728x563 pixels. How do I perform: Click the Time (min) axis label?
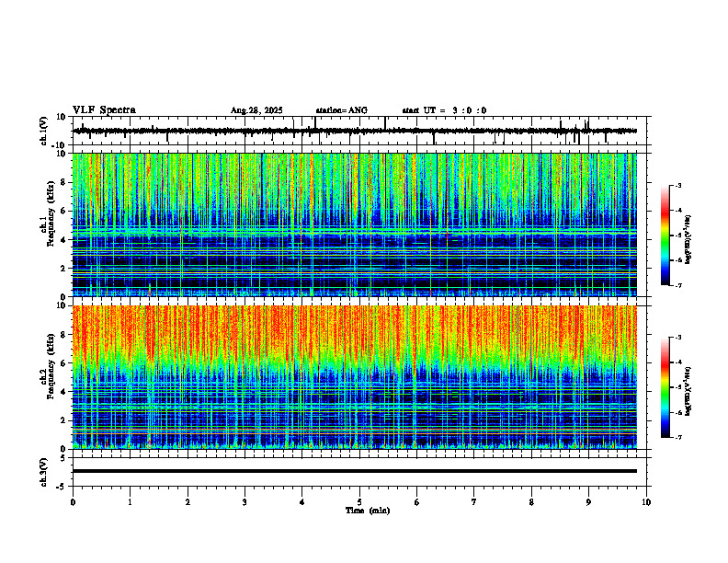pyautogui.click(x=368, y=511)
